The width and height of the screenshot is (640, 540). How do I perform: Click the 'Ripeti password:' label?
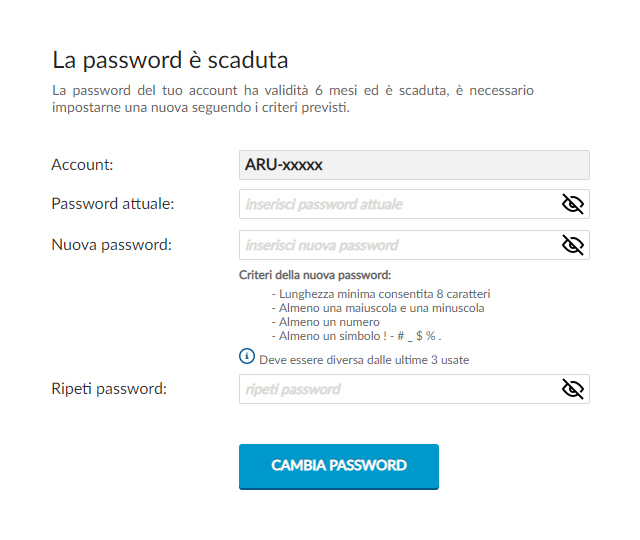109,389
